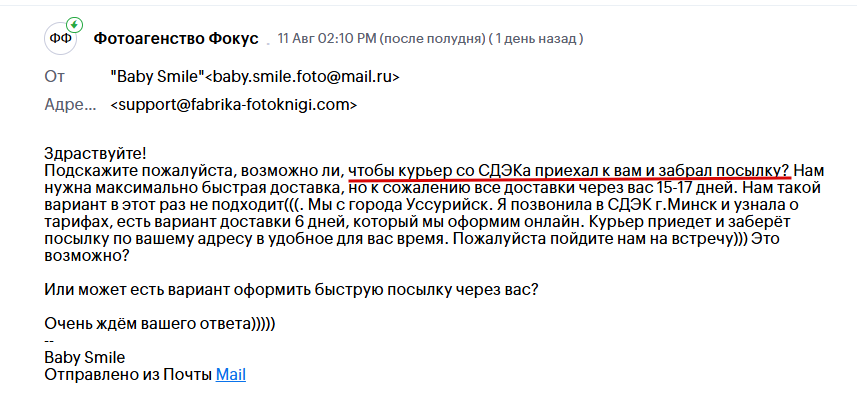Click the 'Отправлено из Почты' text
The width and height of the screenshot is (857, 393).
[x=128, y=375]
